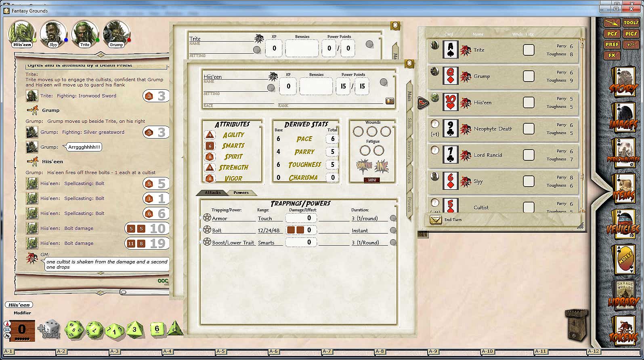Click the MINI button on character sheet
Image resolution: width=644 pixels, height=360 pixels.
point(372,180)
